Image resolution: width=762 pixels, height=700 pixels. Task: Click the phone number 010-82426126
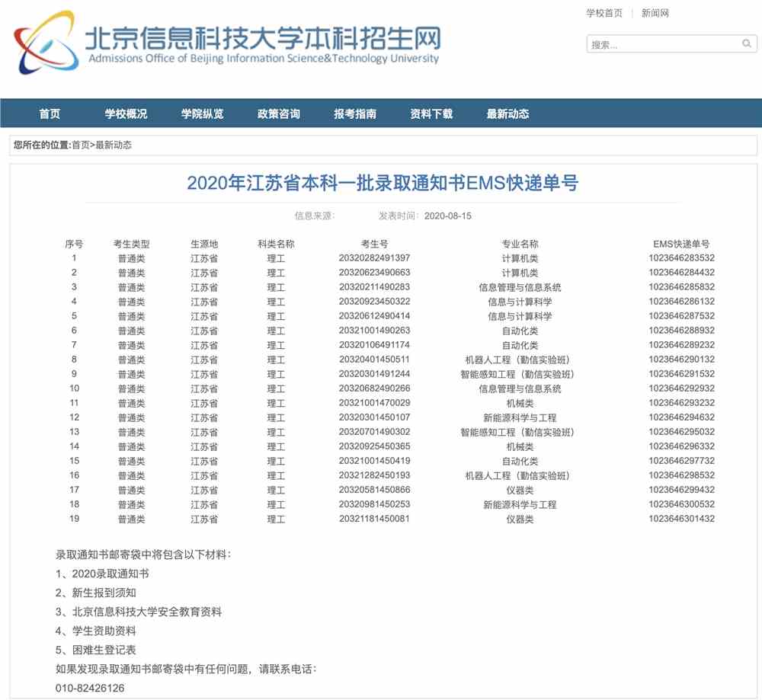(x=90, y=689)
